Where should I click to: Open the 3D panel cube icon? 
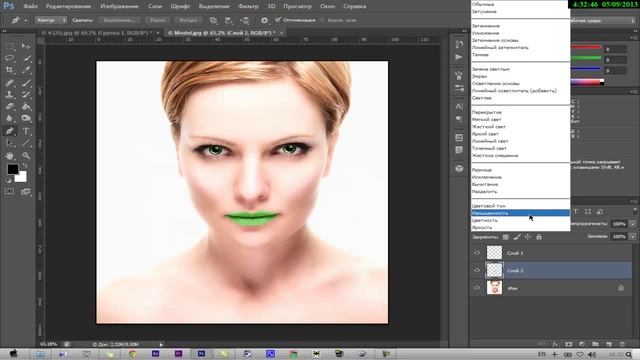[x=459, y=168]
